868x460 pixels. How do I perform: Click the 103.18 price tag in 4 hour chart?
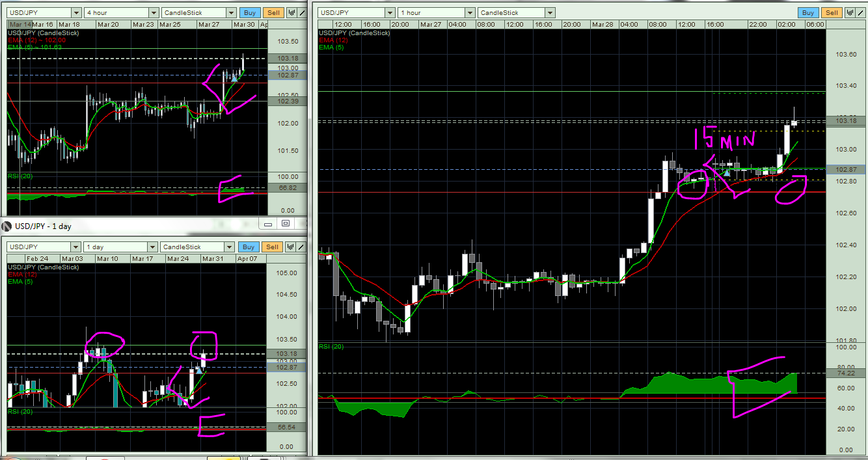(x=287, y=59)
